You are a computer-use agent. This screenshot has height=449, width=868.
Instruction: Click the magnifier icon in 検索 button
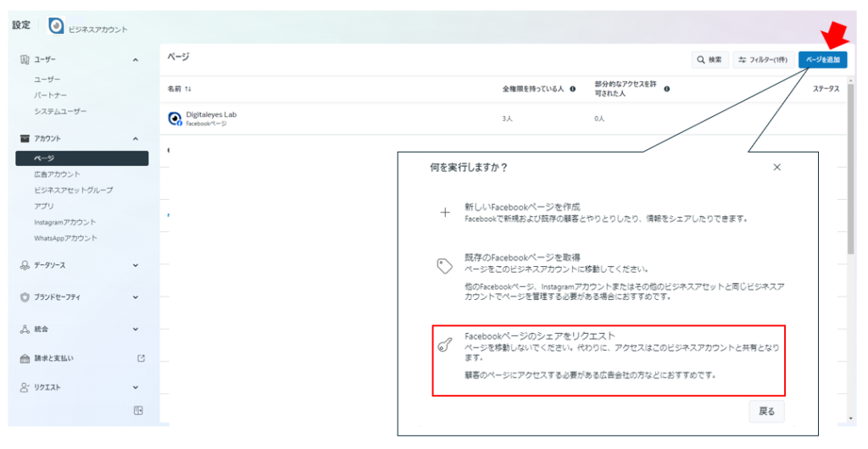[x=701, y=59]
